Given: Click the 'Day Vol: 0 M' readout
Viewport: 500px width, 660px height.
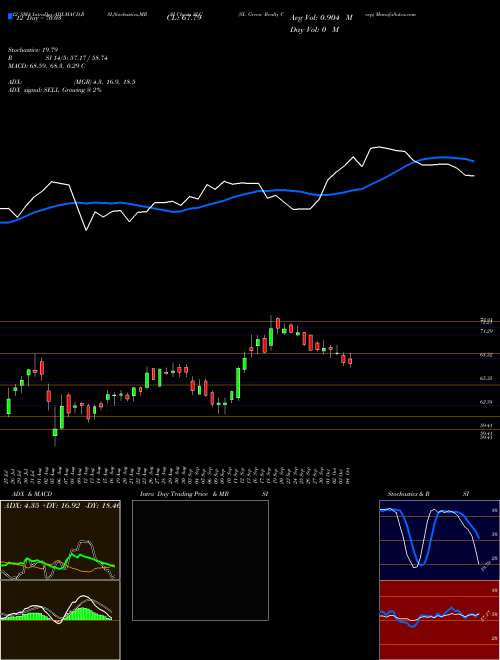Looking at the screenshot, I should [x=314, y=29].
